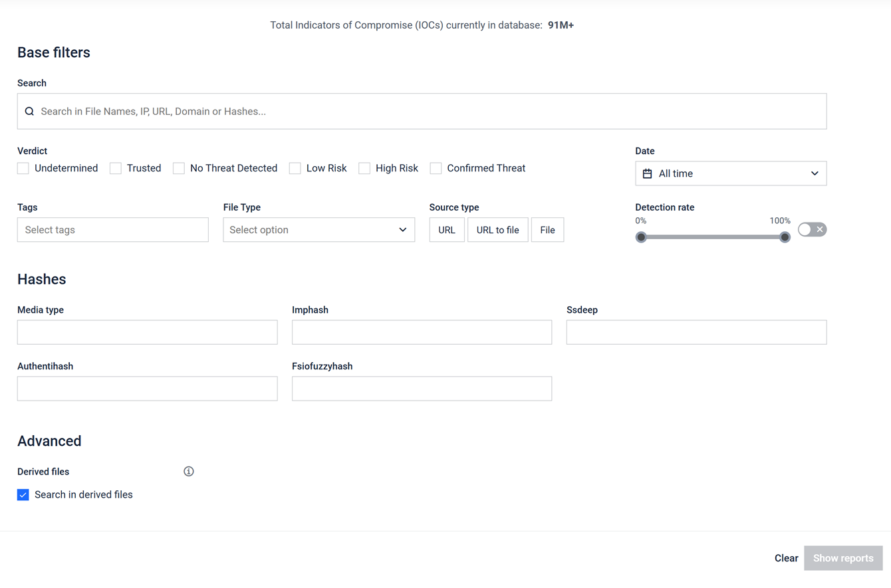The height and width of the screenshot is (588, 891).
Task: Click the Derived files info icon
Action: click(189, 472)
